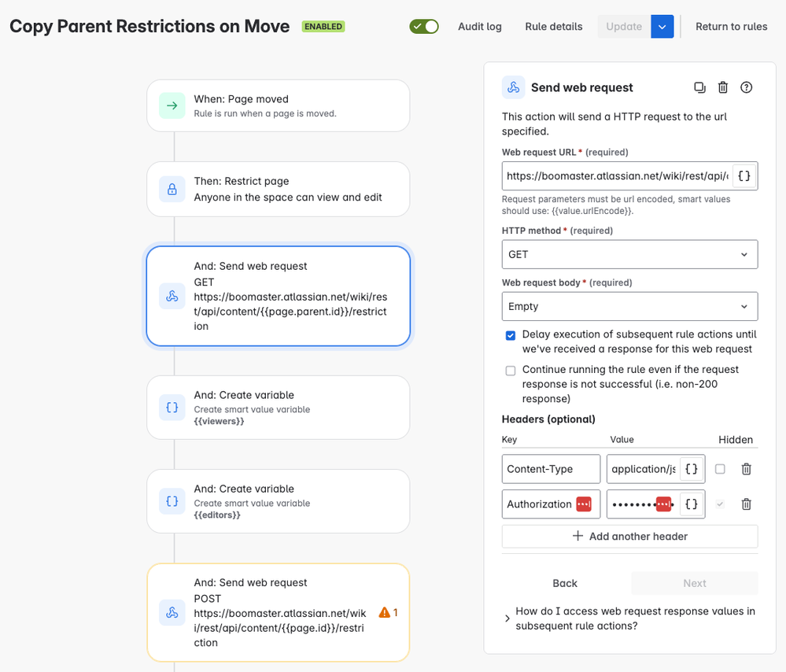Screen dimensions: 786x672
Task: Click the Authorization key field
Action: click(x=539, y=504)
